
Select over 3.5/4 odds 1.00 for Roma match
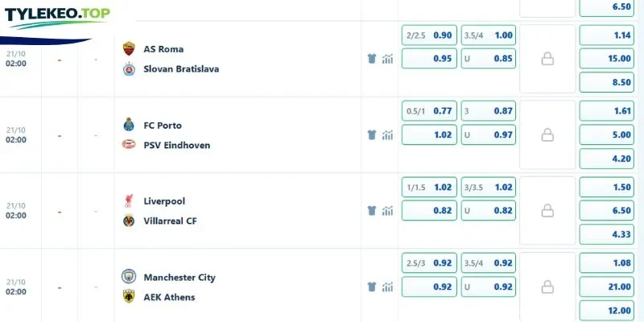click(489, 35)
